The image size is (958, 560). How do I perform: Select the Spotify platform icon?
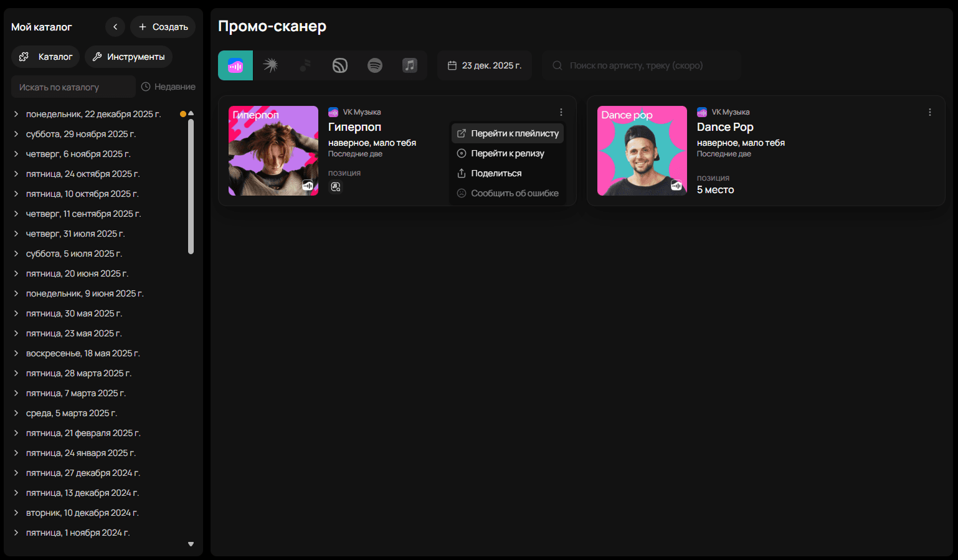[375, 65]
